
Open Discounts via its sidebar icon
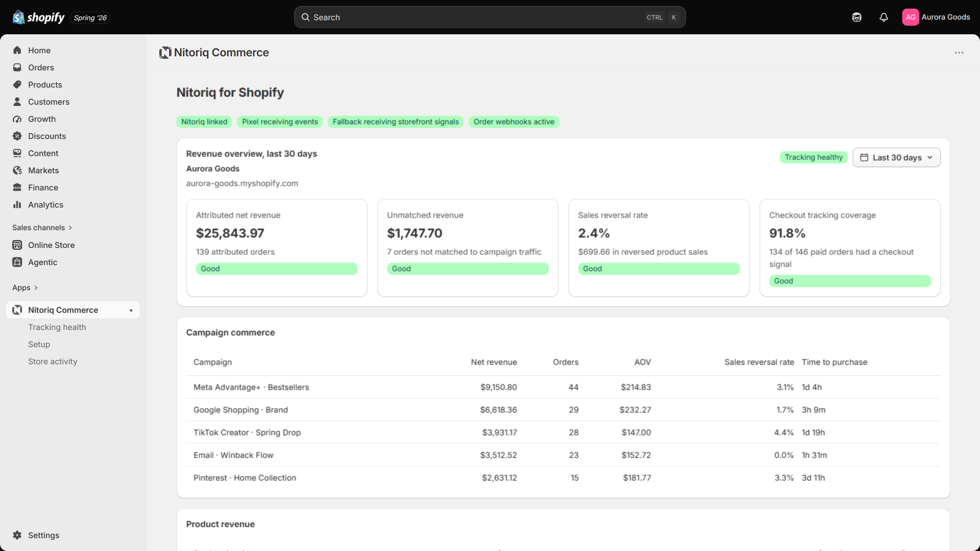(17, 136)
